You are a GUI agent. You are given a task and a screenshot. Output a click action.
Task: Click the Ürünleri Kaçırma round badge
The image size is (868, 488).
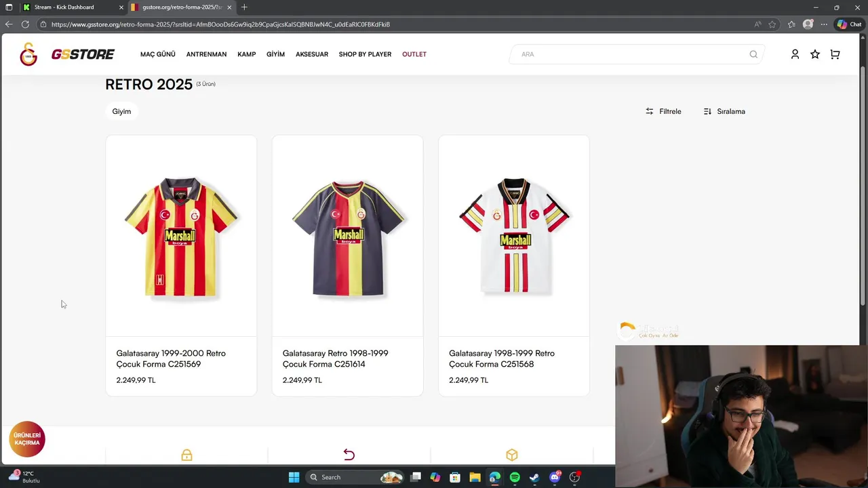(27, 439)
